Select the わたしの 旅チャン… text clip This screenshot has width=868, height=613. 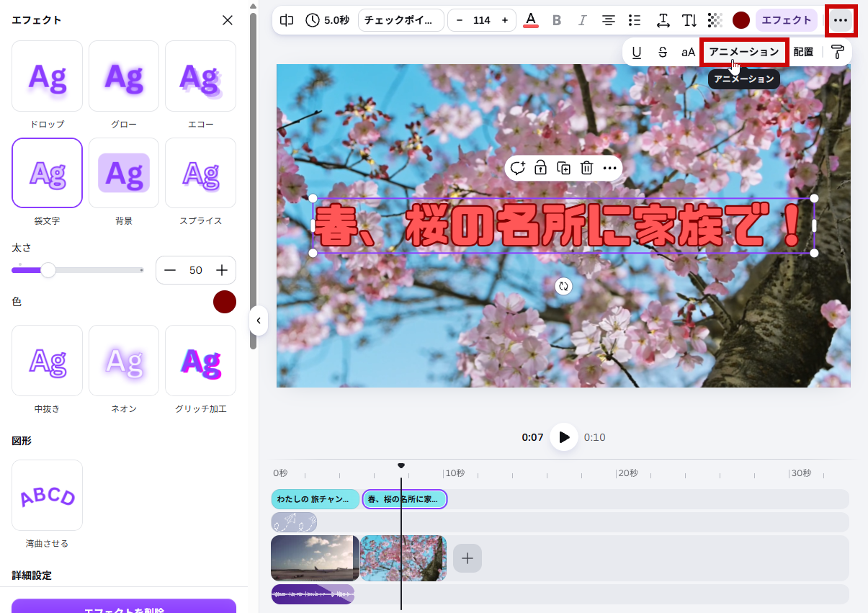tap(315, 498)
